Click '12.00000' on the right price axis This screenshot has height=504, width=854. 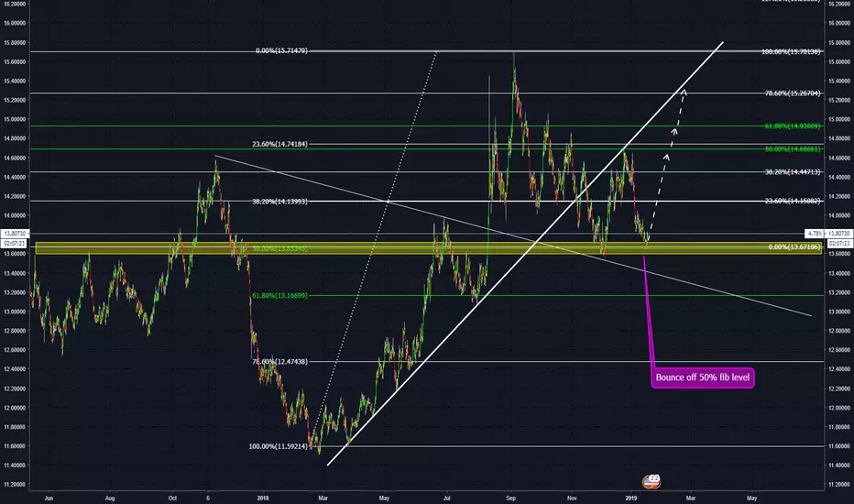coord(839,408)
